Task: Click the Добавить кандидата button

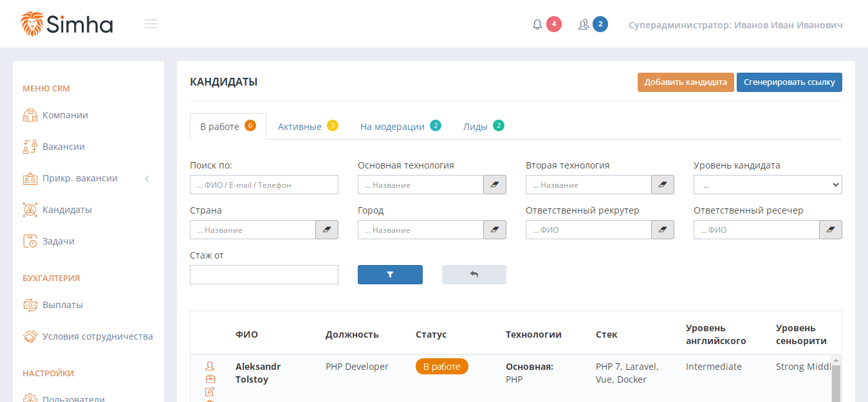Action: click(x=685, y=82)
